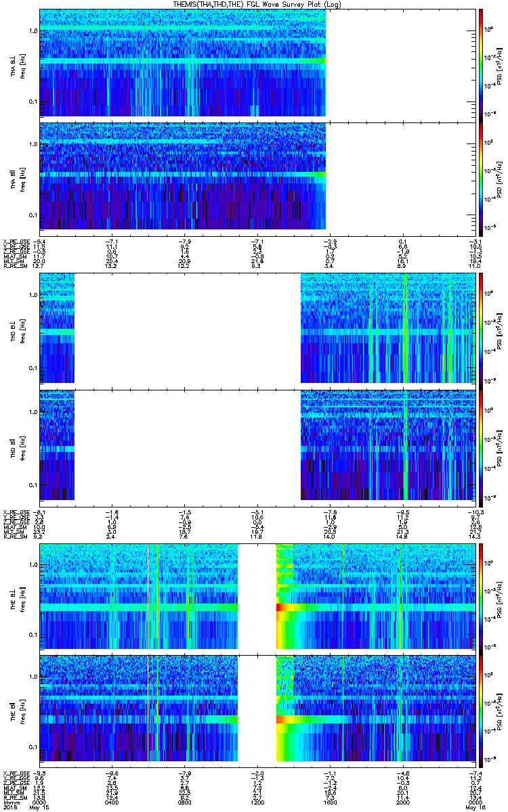Screen dimensions: 508x812
Task: Click the R_RE_SM row label under THA panels
Action: pos(16,267)
